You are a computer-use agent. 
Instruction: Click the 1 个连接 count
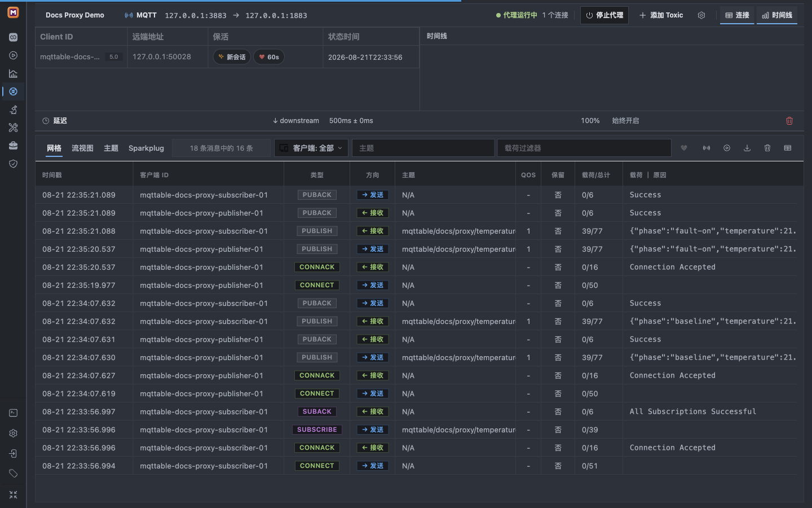coord(555,15)
